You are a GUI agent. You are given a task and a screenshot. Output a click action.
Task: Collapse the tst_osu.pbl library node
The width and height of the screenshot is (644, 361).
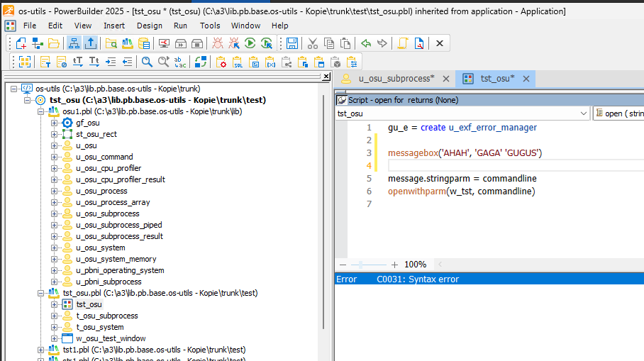click(40, 293)
